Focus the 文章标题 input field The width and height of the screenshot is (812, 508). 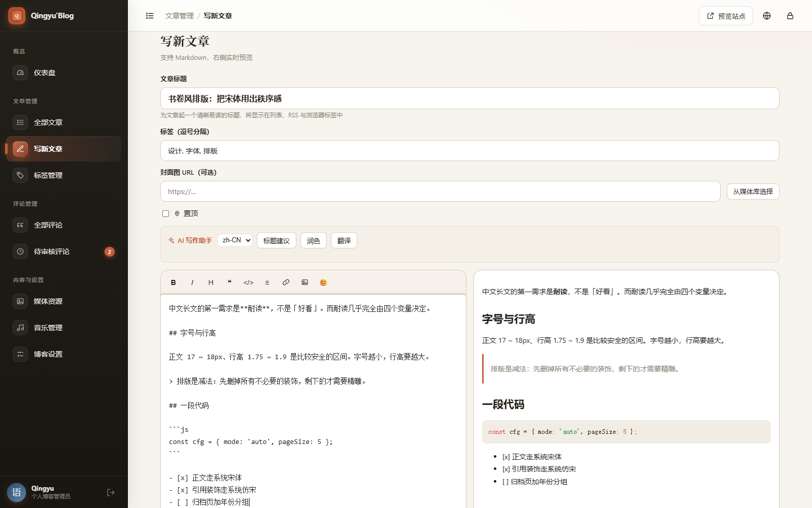click(x=470, y=99)
